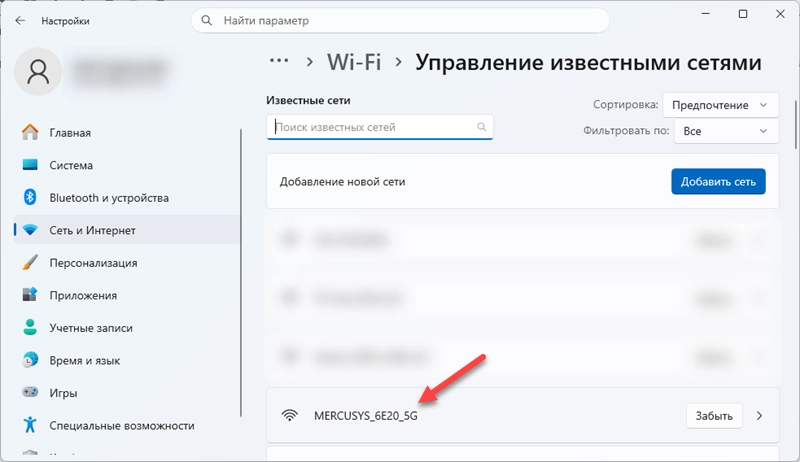Click the Сеть и Интернет Wi-Fi icon
Image resolution: width=800 pixels, height=462 pixels.
(30, 230)
